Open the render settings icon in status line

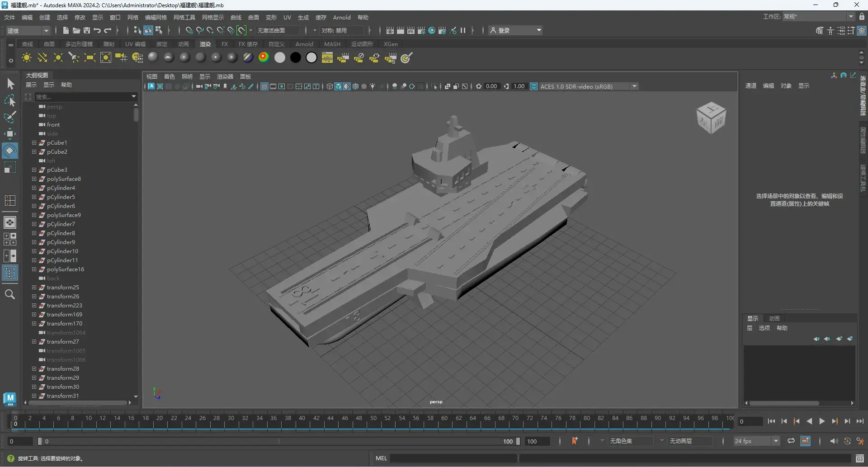click(421, 30)
